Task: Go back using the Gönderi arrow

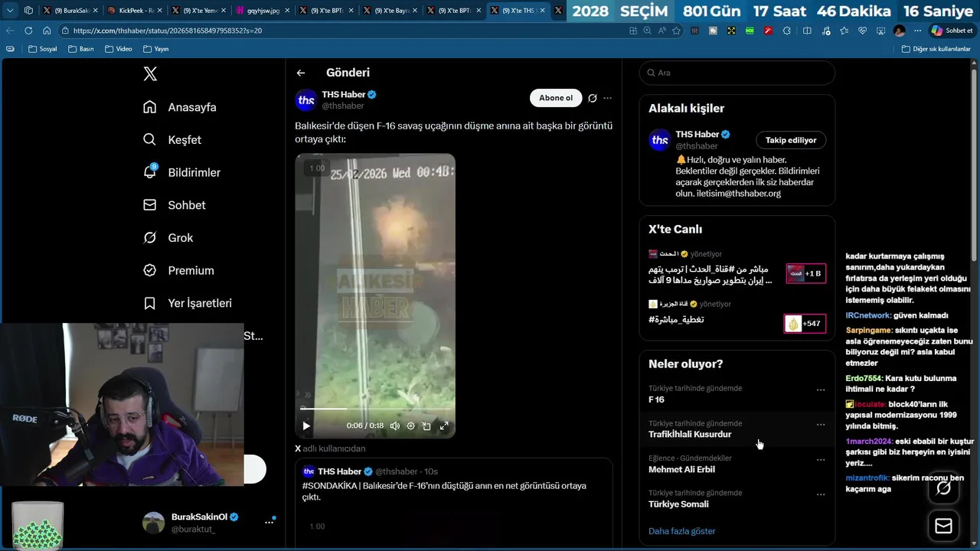Action: [x=301, y=73]
